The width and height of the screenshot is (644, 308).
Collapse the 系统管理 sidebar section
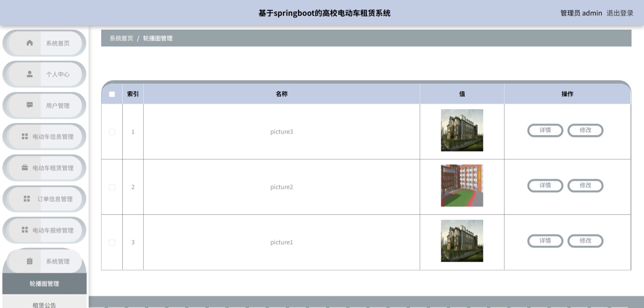44,261
